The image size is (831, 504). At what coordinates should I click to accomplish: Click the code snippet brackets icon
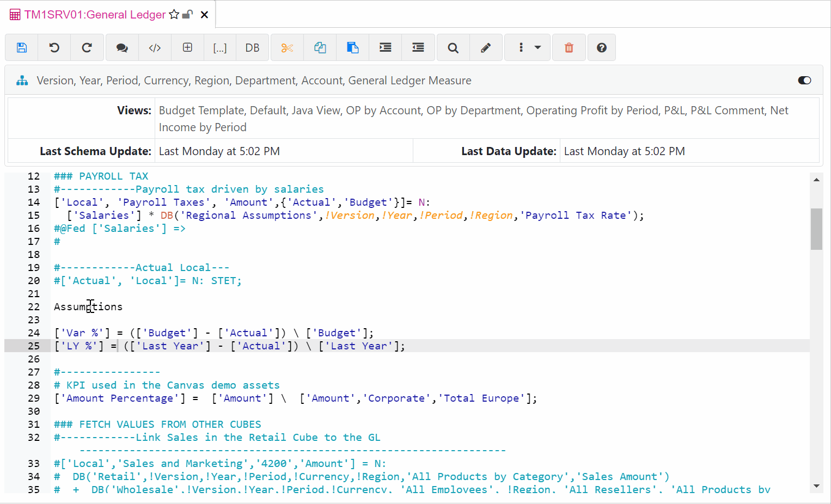[155, 48]
